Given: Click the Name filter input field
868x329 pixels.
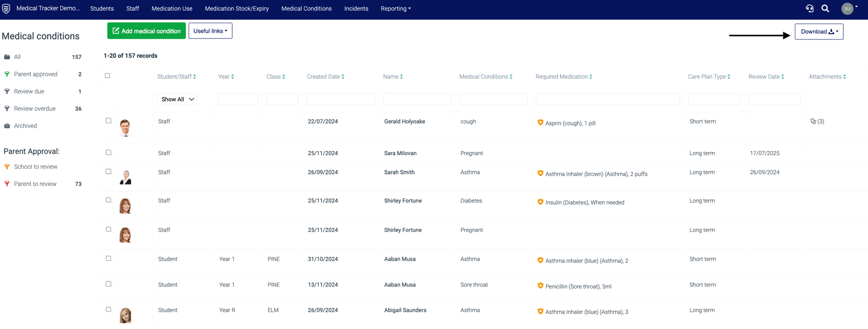Looking at the screenshot, I should pyautogui.click(x=417, y=99).
